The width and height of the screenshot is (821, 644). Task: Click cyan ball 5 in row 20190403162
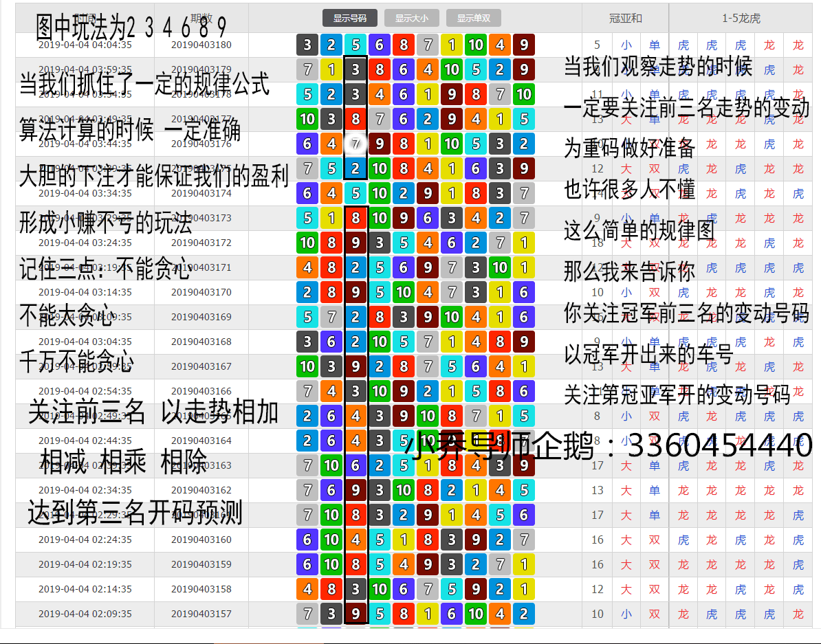523,490
